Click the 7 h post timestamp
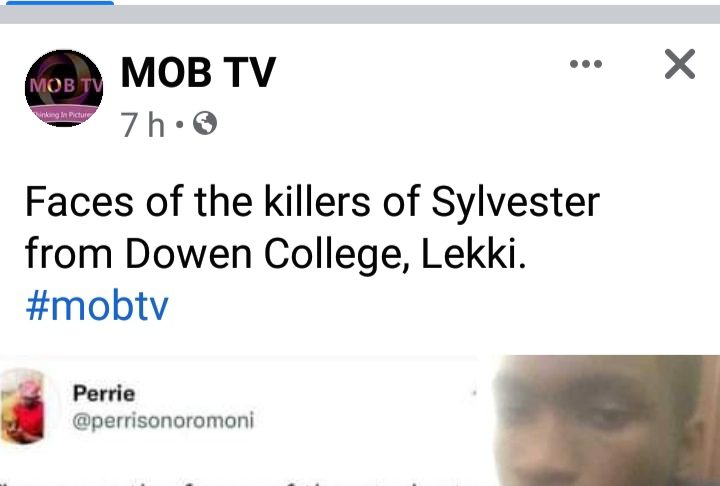Viewport: 720px width, 486px height. (141, 125)
